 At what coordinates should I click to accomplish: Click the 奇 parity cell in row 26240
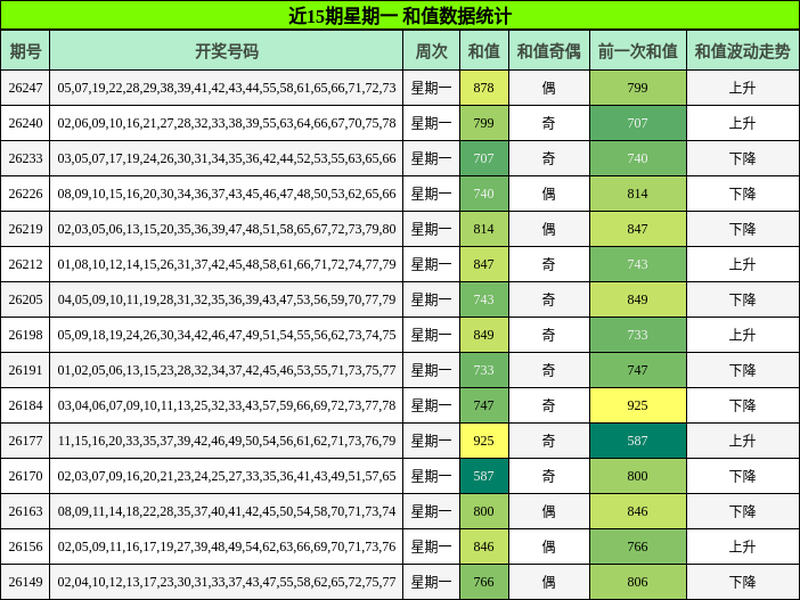pyautogui.click(x=548, y=123)
